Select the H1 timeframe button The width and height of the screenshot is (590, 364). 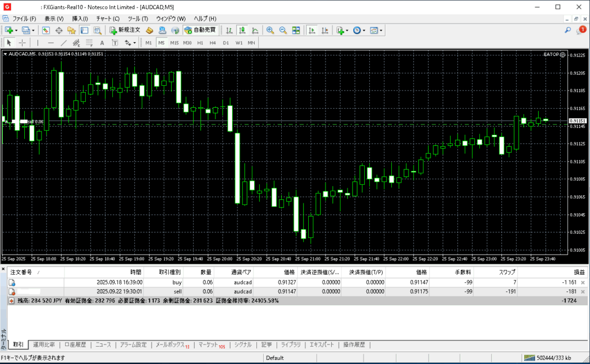pos(200,43)
